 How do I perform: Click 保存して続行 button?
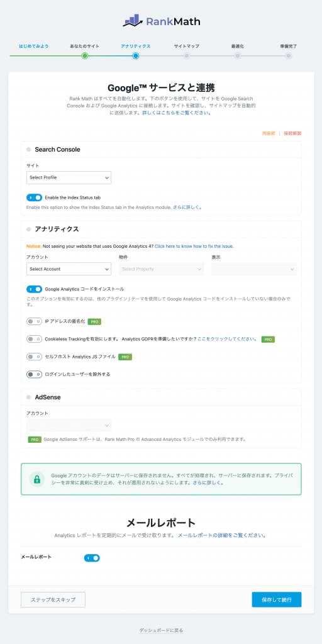point(277,599)
